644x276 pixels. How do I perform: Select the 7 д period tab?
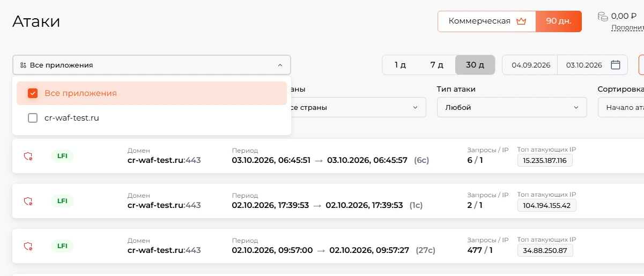click(436, 65)
